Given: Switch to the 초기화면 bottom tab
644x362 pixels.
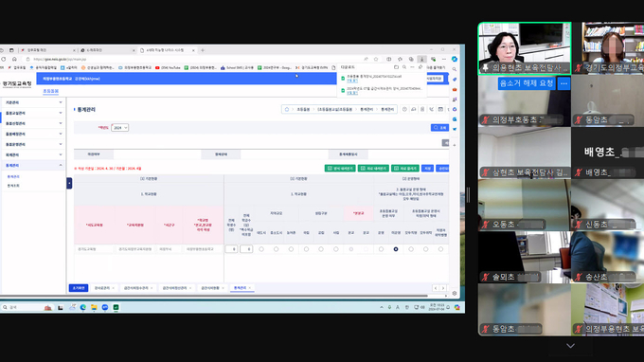Looking at the screenshot, I should pyautogui.click(x=79, y=288).
